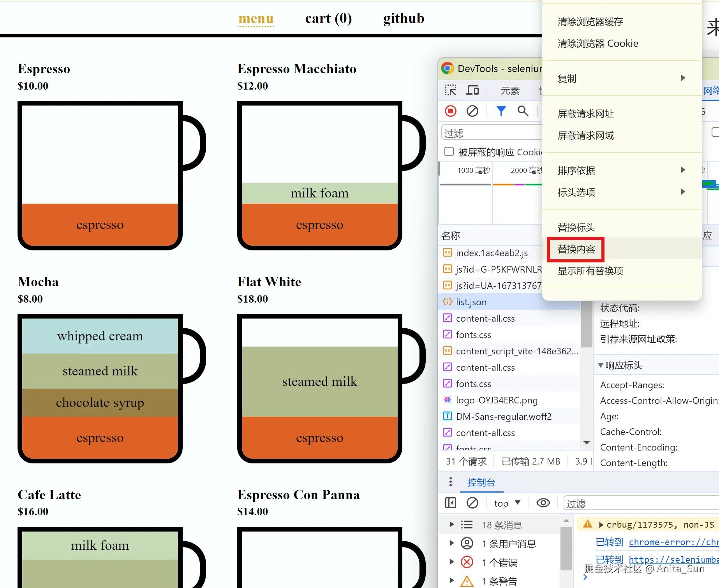Toggle the device toolbar icon

[472, 90]
